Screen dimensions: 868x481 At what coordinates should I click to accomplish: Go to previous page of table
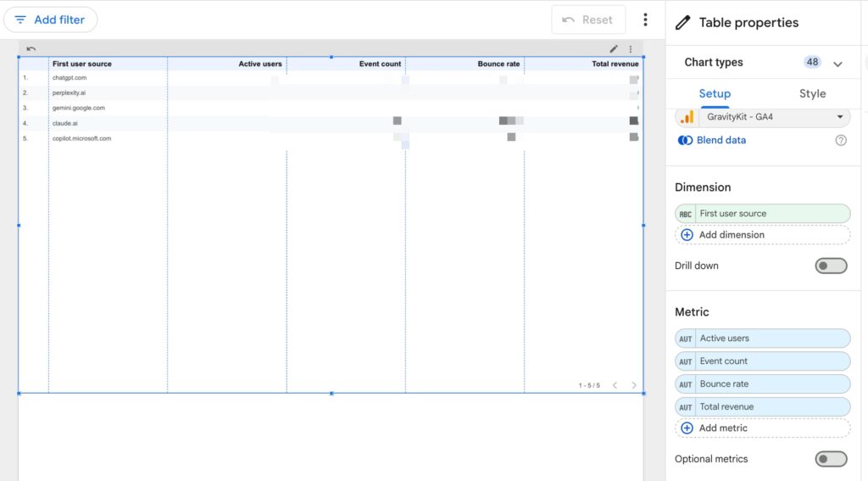(615, 385)
